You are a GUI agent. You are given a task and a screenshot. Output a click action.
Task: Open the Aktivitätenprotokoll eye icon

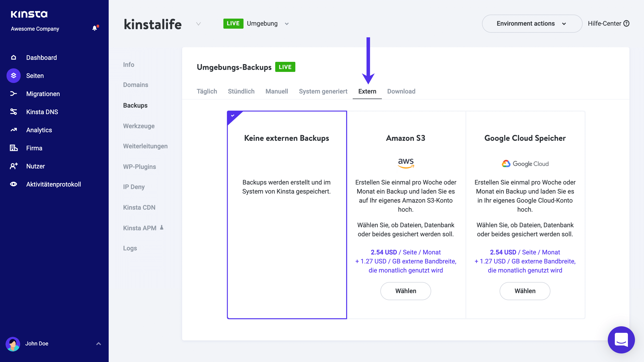(13, 184)
